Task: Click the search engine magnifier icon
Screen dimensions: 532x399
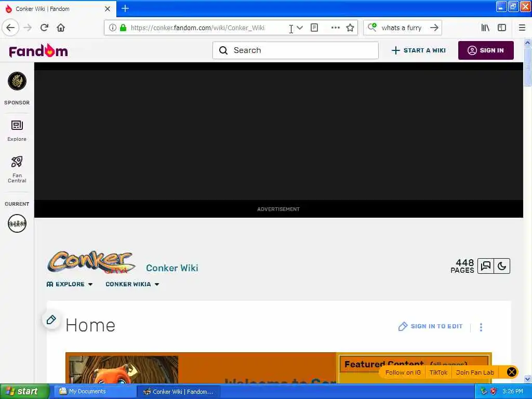Action: [x=372, y=27]
